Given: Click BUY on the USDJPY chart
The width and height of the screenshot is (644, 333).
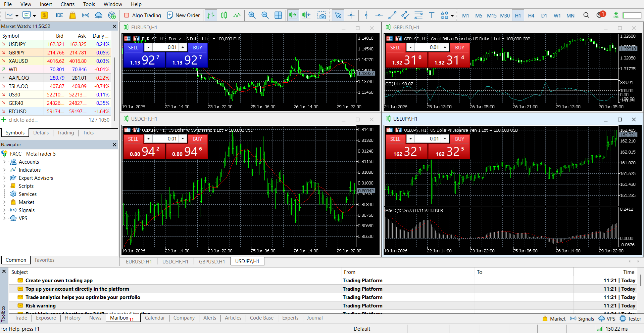Looking at the screenshot, I should 460,139.
